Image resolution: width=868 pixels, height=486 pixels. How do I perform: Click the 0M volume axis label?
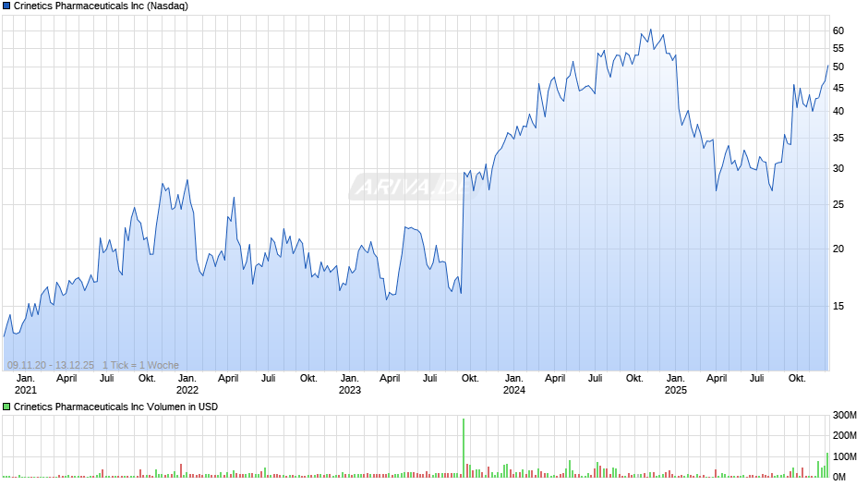pos(838,477)
